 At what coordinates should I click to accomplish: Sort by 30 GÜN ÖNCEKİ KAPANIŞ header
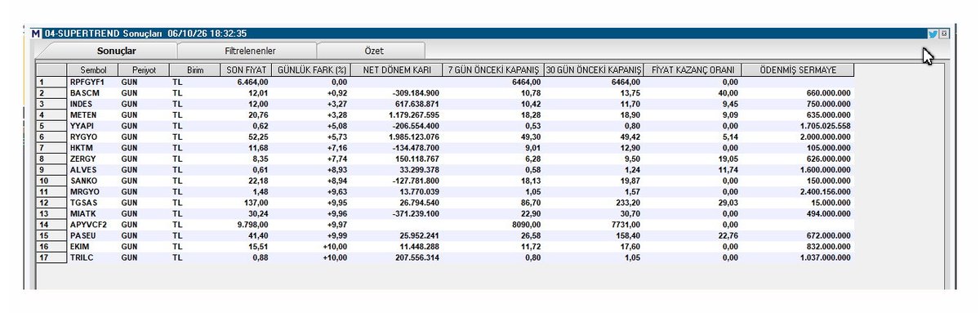pos(594,70)
